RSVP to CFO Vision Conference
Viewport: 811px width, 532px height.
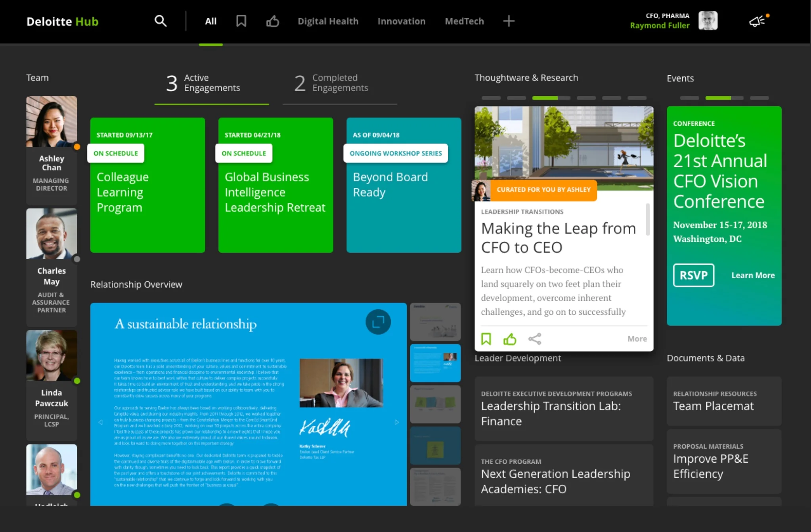click(694, 275)
